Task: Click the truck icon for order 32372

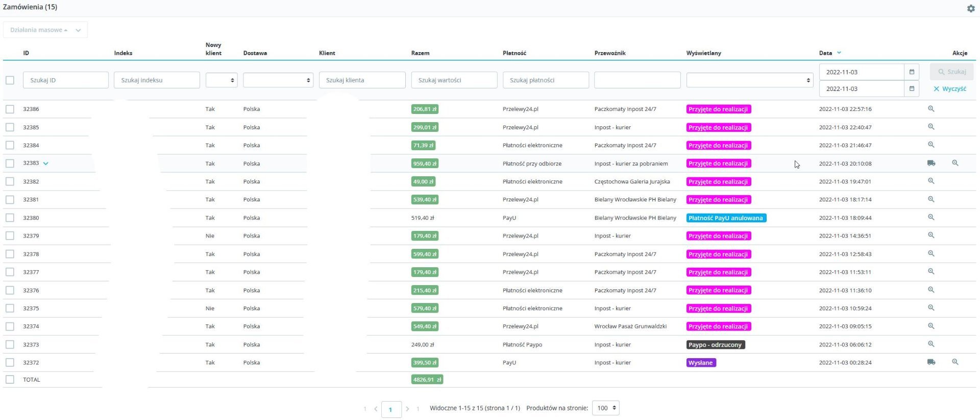Action: click(x=931, y=362)
